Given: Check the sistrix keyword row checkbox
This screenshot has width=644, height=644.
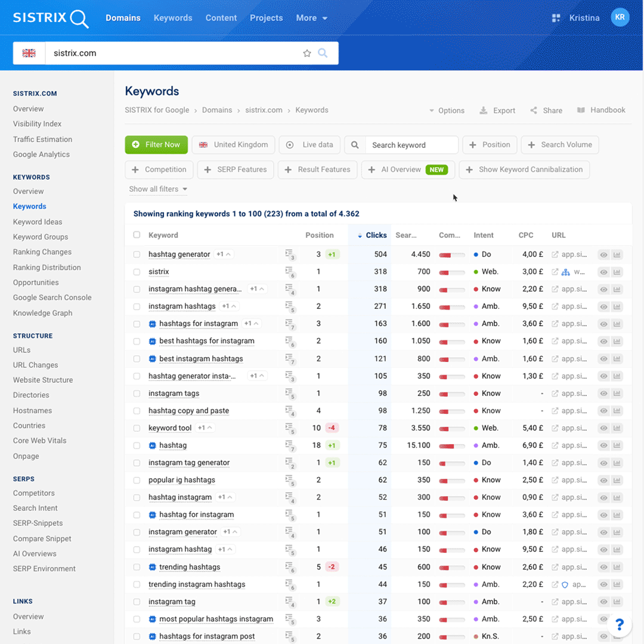Looking at the screenshot, I should [137, 272].
